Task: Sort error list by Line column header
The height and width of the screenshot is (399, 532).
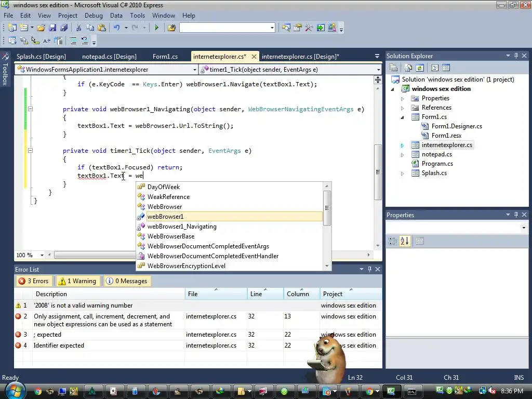Action: pos(265,294)
